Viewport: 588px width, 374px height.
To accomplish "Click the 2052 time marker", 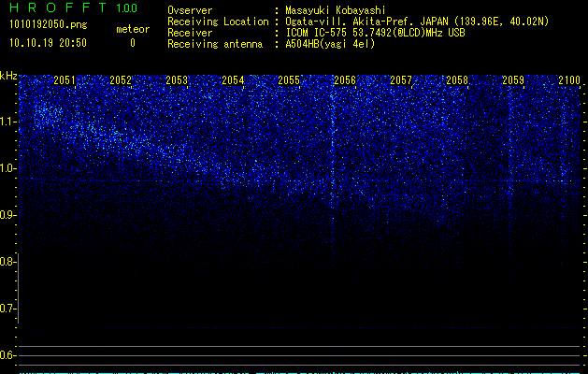I will point(121,80).
